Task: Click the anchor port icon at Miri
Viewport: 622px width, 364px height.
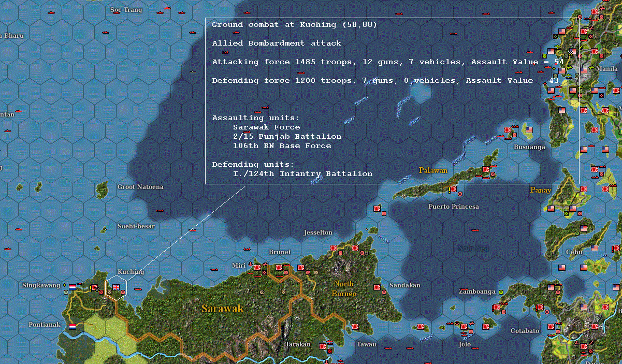Action: pos(250,264)
